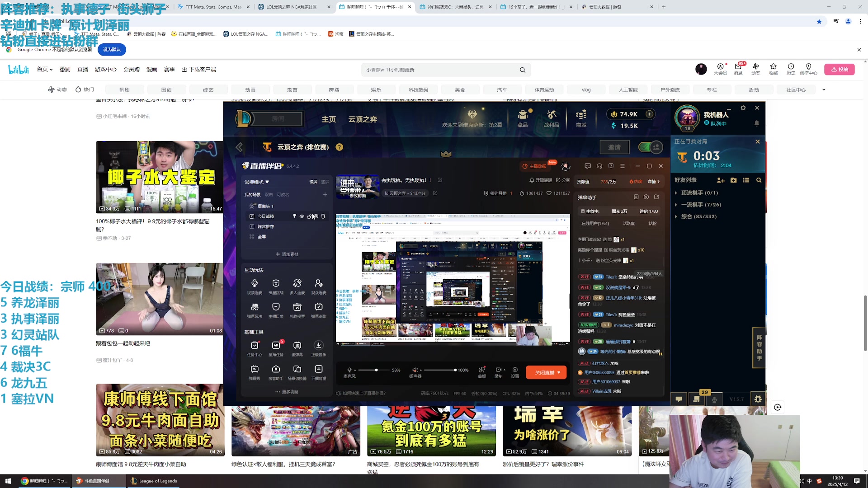Switch layout to 竖屏 portrait mode
The image size is (868, 488).
[x=325, y=182]
